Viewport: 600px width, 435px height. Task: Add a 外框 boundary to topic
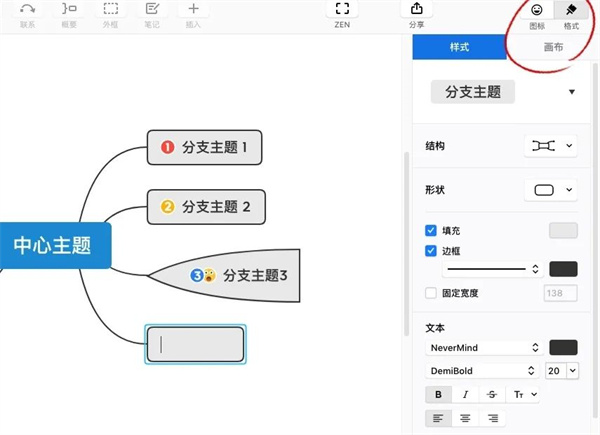(110, 9)
